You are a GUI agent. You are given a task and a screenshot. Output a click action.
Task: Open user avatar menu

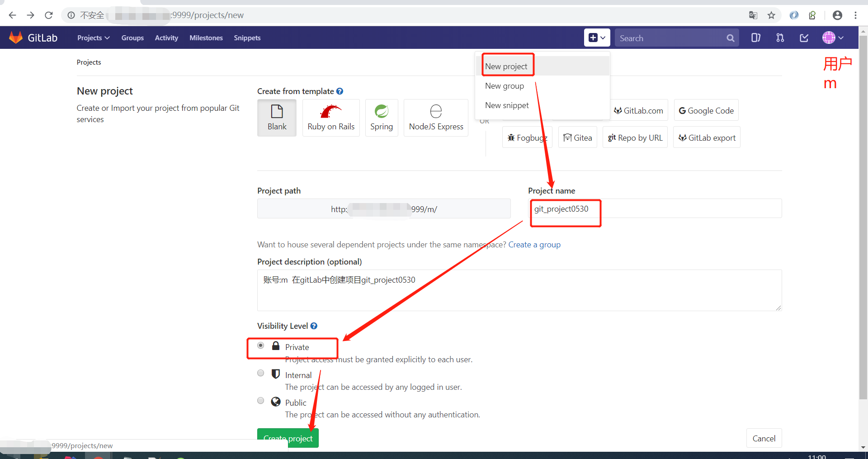click(x=833, y=38)
